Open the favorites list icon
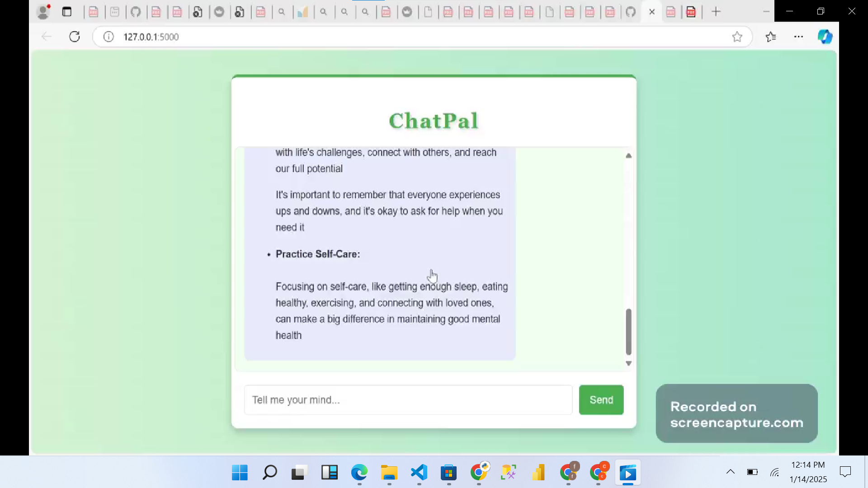Image resolution: width=868 pixels, height=488 pixels. [771, 37]
